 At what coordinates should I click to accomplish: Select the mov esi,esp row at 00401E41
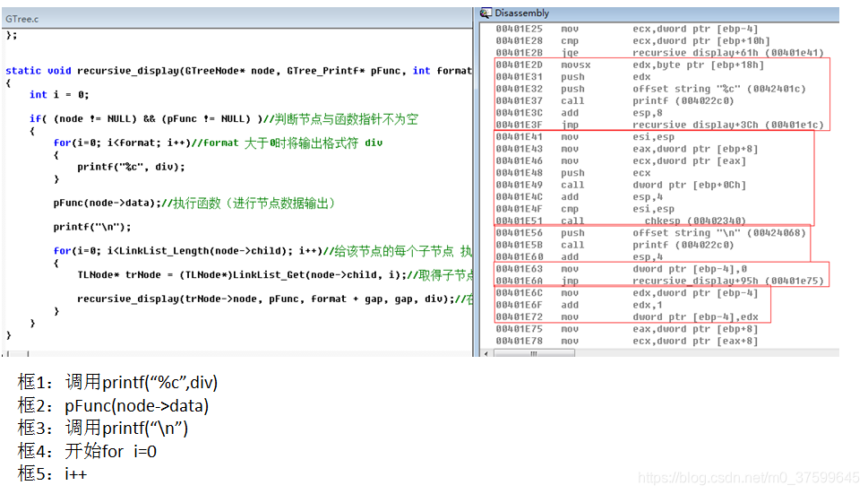tap(585, 137)
